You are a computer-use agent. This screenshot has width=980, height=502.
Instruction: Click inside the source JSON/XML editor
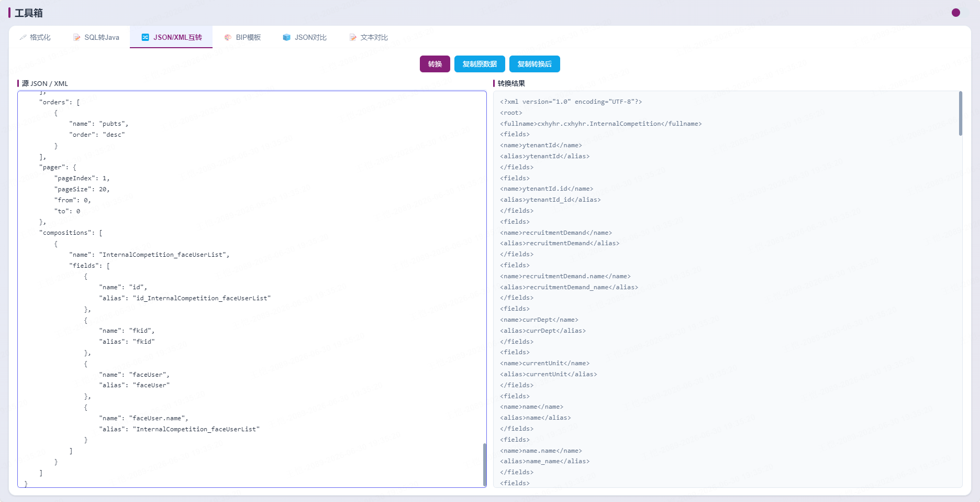click(x=252, y=289)
